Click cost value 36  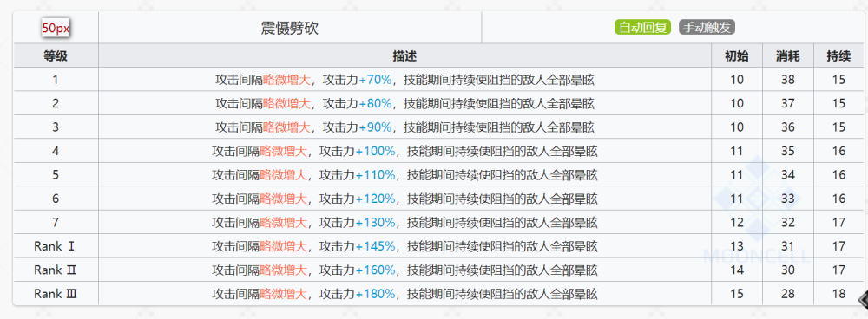tap(788, 127)
